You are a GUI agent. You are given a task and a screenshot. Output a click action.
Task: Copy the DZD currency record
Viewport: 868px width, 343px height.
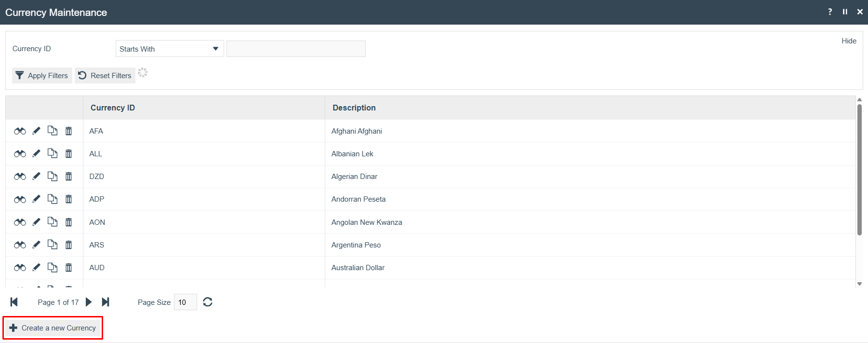53,176
